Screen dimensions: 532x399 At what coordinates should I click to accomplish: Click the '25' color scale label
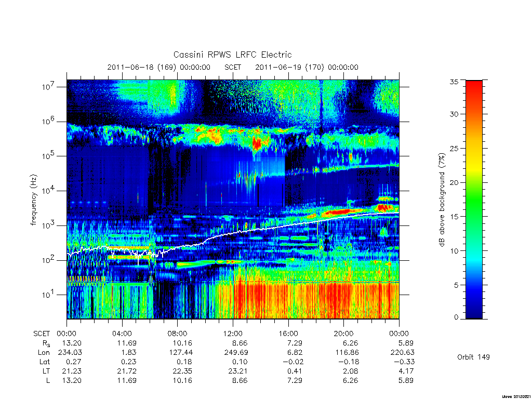click(x=454, y=148)
